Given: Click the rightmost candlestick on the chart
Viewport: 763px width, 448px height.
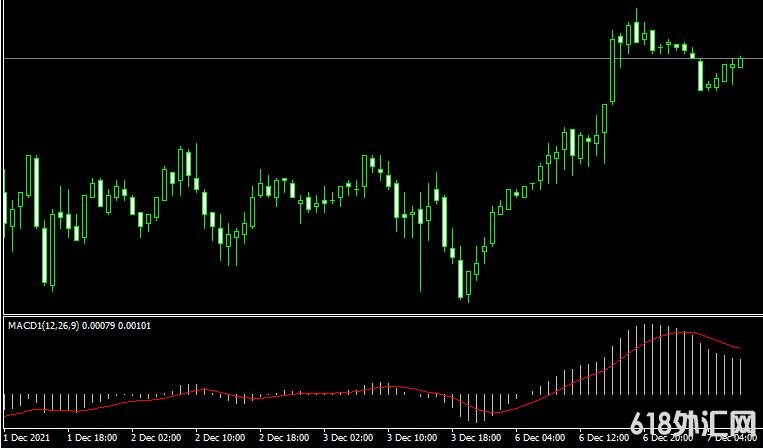Looking at the screenshot, I should click(x=741, y=62).
